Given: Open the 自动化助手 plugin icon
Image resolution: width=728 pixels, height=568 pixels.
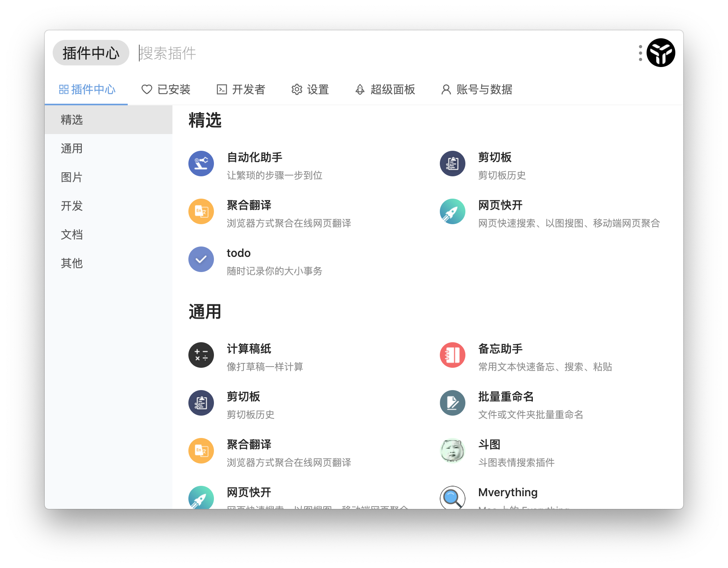Looking at the screenshot, I should click(201, 164).
